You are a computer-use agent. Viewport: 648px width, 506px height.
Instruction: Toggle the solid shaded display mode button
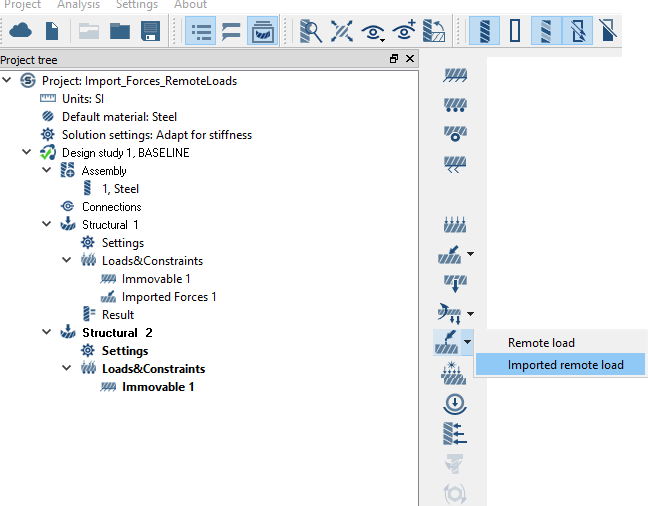tap(486, 31)
